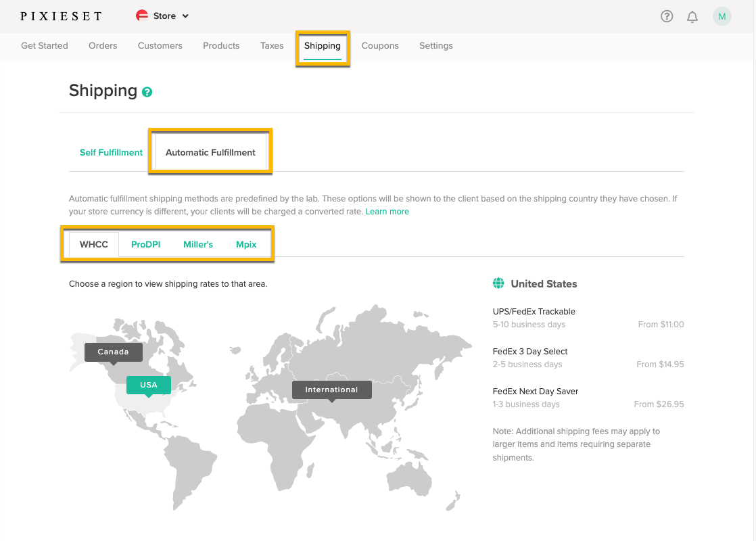Select the Automatic Fulfillment tab
The width and height of the screenshot is (756, 541).
[x=210, y=152]
